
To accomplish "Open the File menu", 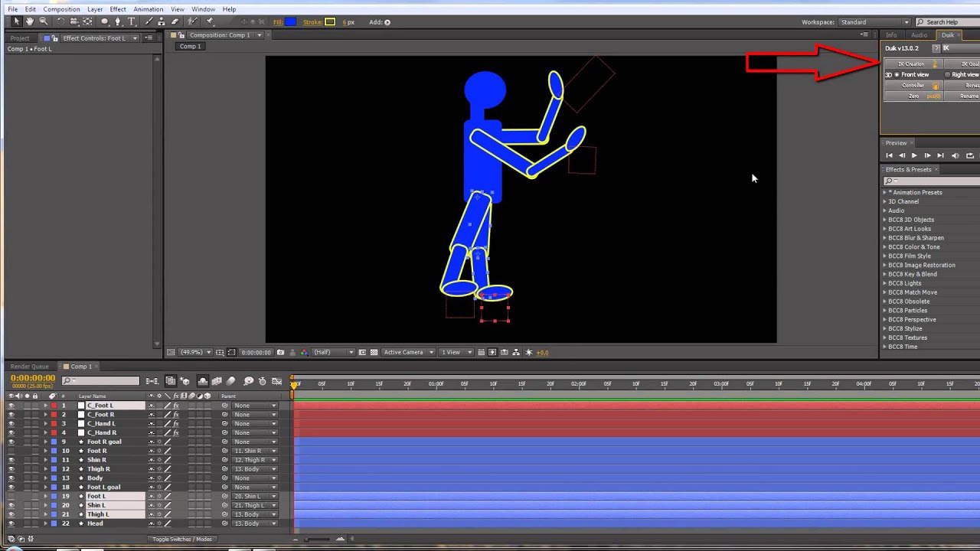I will [x=13, y=9].
